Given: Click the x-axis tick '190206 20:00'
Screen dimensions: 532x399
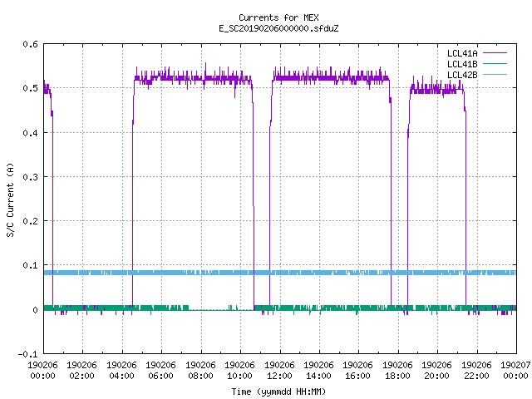Looking at the screenshot, I should coord(437,371).
